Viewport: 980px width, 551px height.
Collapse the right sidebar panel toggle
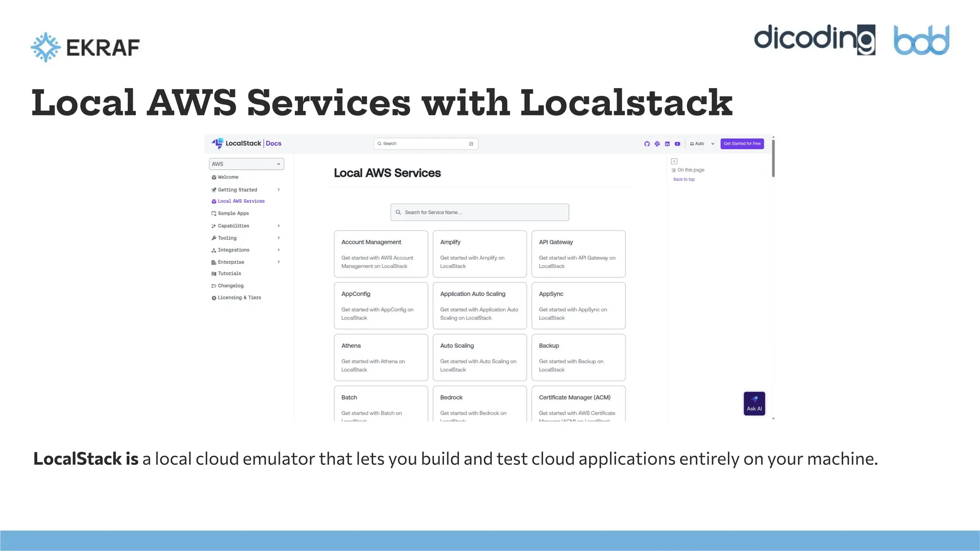click(674, 161)
